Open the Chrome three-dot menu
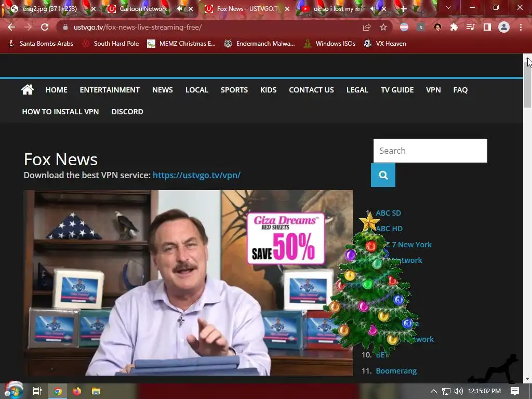Screen dimensions: 532x399 pos(521,27)
